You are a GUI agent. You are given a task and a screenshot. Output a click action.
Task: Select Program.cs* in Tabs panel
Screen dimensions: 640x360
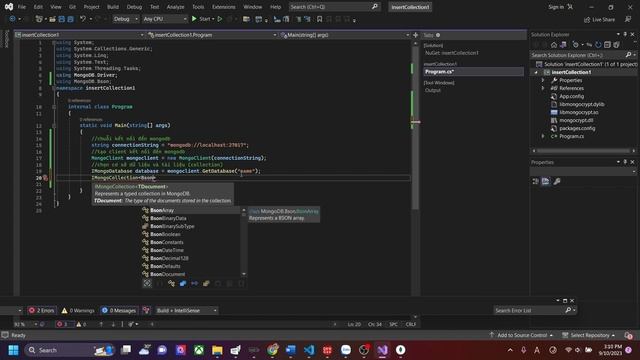pyautogui.click(x=473, y=71)
